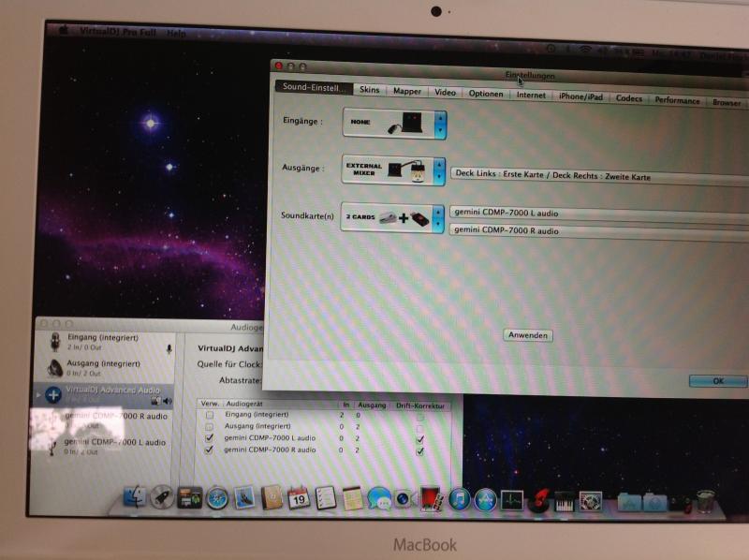
Task: Open VirtualDJ red vinyl icon in dock
Action: click(x=539, y=500)
